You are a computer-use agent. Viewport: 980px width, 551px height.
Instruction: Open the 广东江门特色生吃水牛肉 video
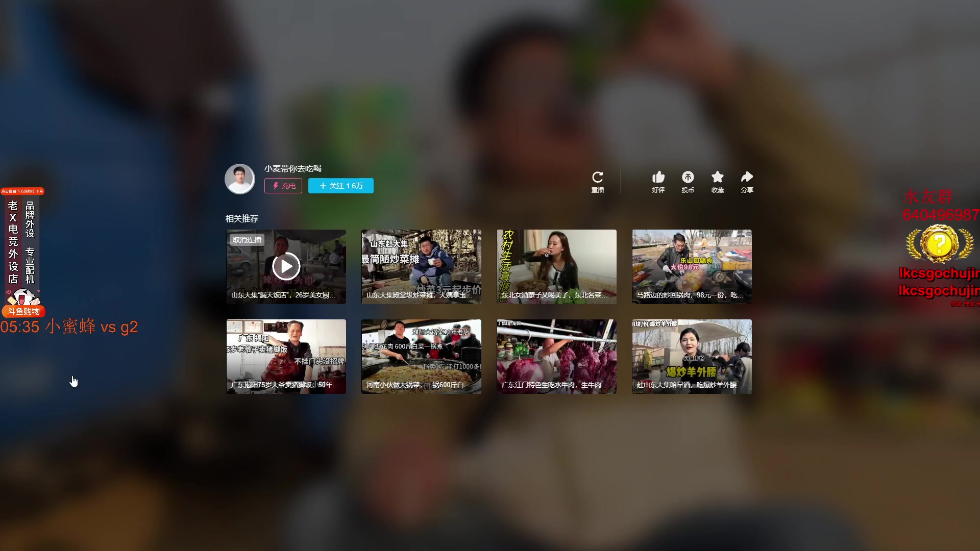point(557,357)
